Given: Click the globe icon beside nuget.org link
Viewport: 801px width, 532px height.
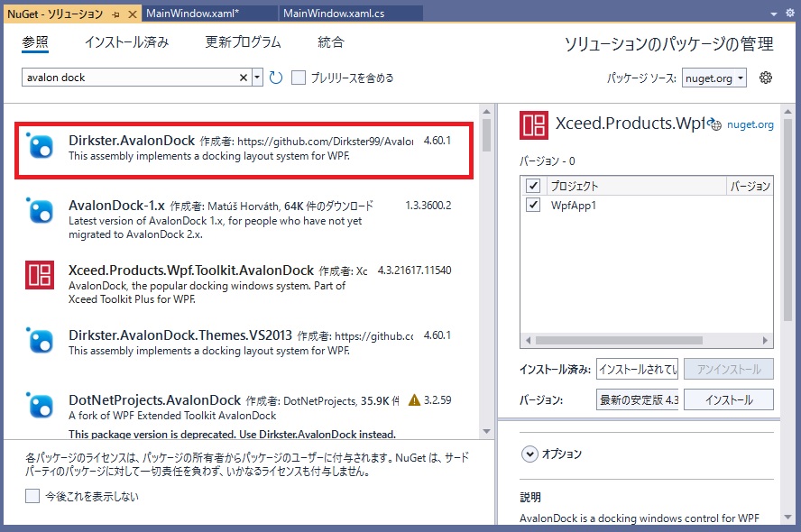Looking at the screenshot, I should 715,124.
